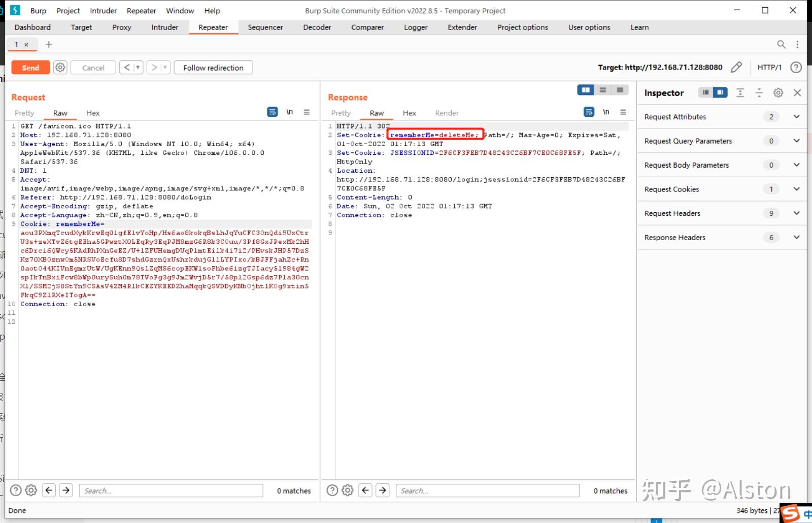Click Follow redirection button

click(213, 68)
